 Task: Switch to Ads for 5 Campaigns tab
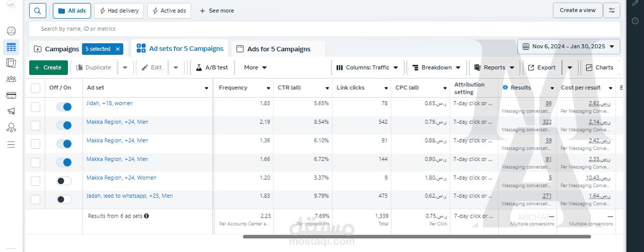tap(278, 49)
